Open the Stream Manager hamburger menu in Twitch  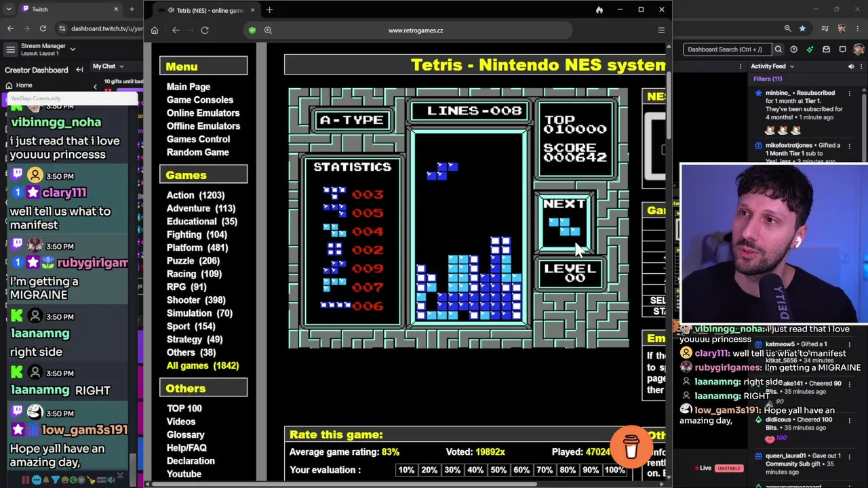10,49
